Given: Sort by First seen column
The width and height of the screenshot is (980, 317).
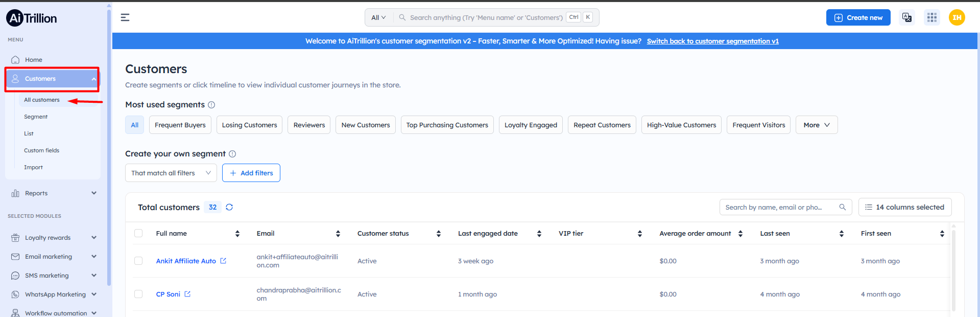Looking at the screenshot, I should point(942,234).
